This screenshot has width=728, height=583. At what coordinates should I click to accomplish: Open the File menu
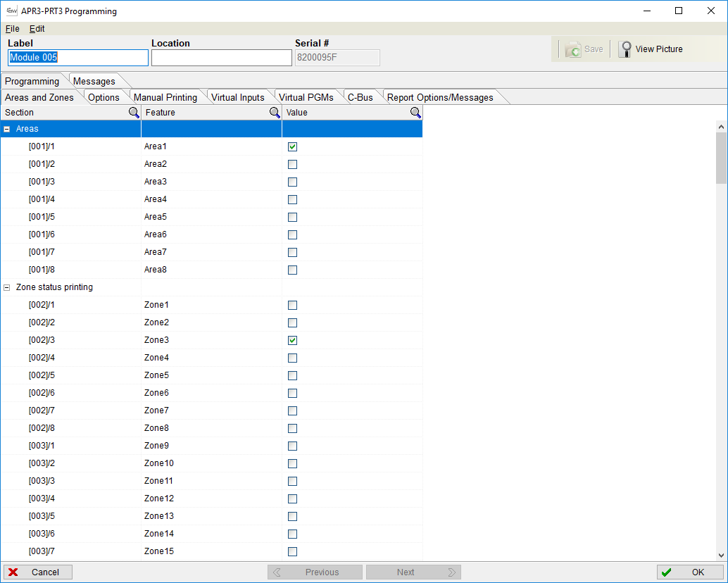pos(12,29)
